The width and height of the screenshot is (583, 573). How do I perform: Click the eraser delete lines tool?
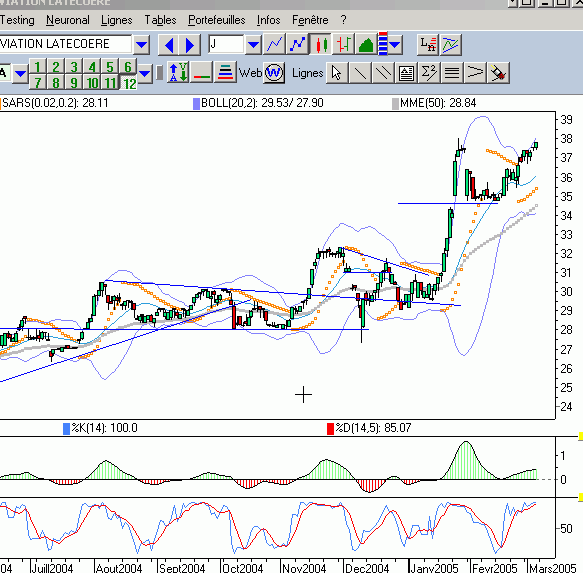[498, 73]
